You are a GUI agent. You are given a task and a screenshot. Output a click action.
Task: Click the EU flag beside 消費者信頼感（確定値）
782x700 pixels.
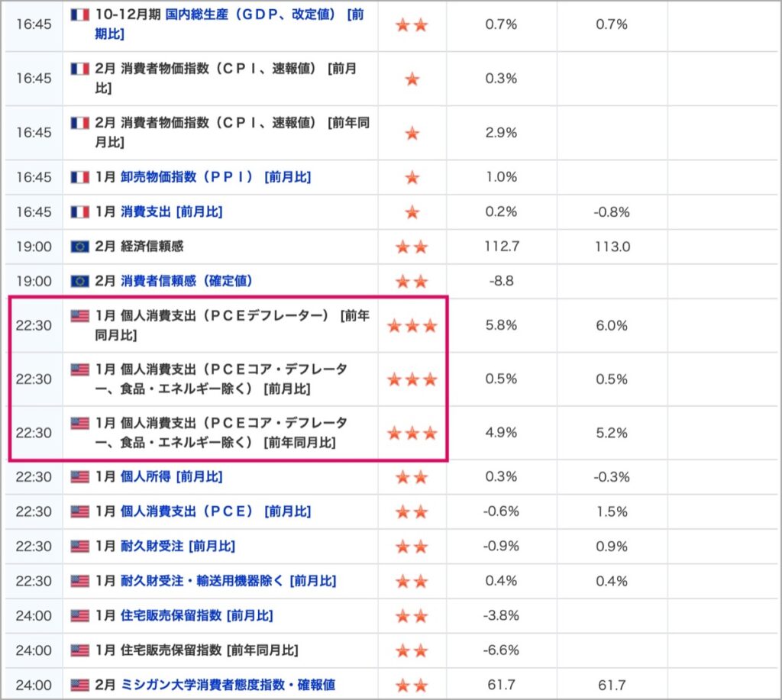(79, 281)
